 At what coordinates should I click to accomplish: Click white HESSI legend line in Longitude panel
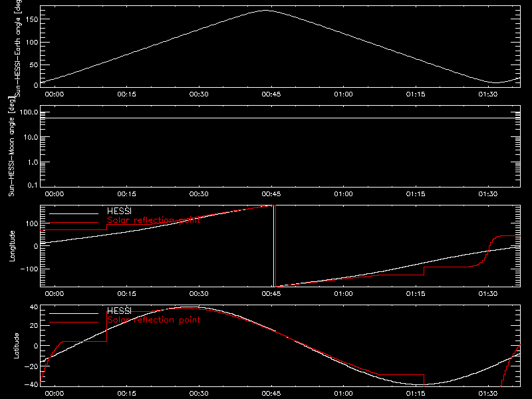click(x=74, y=213)
